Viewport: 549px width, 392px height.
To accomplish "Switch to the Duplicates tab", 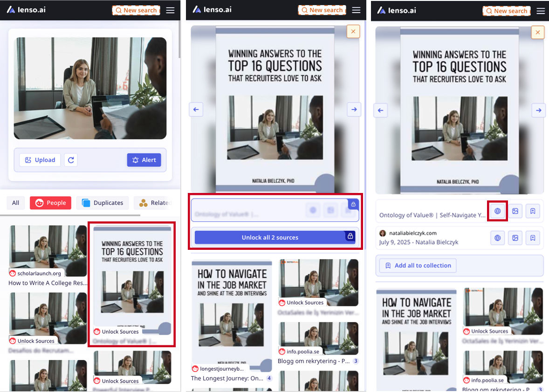I will (x=103, y=203).
